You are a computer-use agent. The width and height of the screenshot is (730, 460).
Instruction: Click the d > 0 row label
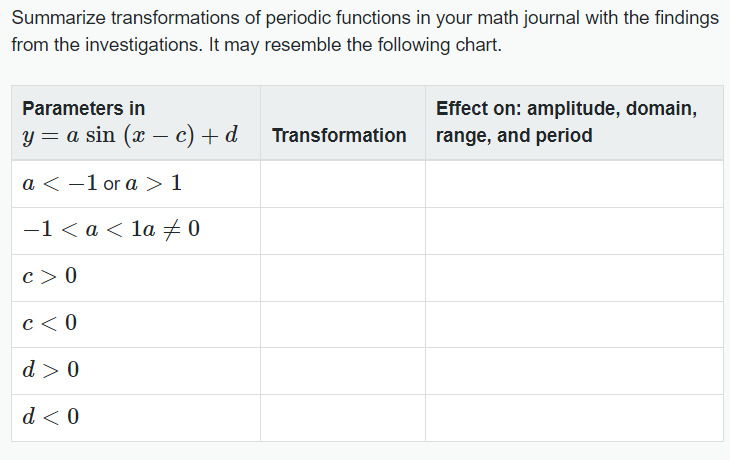50,370
